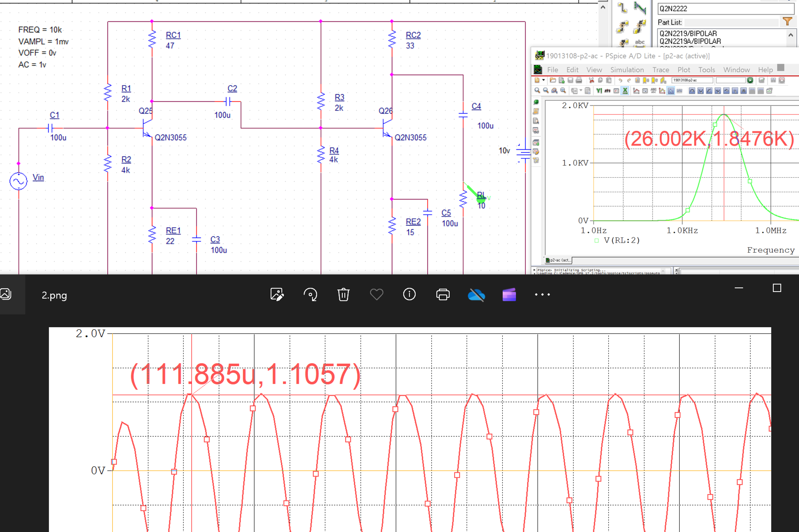The image size is (799, 532).
Task: Click the Cursor Peak icon
Action: (692, 90)
